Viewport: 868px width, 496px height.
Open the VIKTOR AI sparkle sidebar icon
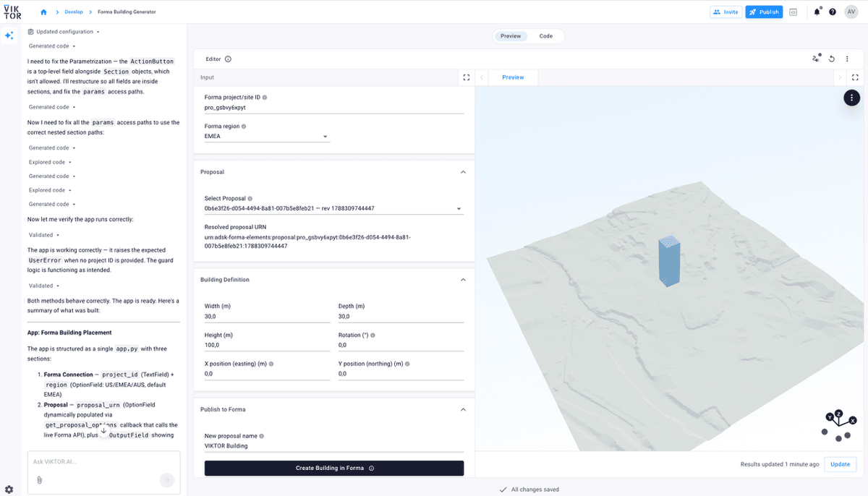pos(9,35)
